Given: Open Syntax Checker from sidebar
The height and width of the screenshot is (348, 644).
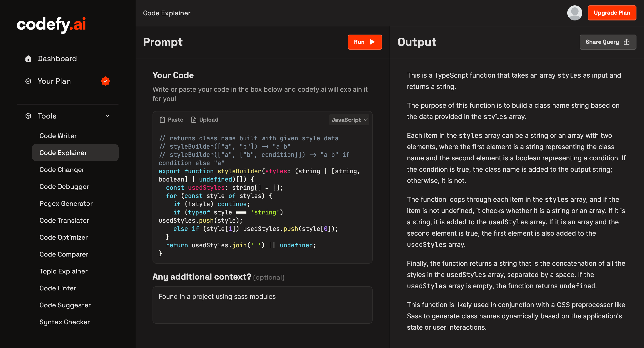Looking at the screenshot, I should [x=64, y=322].
